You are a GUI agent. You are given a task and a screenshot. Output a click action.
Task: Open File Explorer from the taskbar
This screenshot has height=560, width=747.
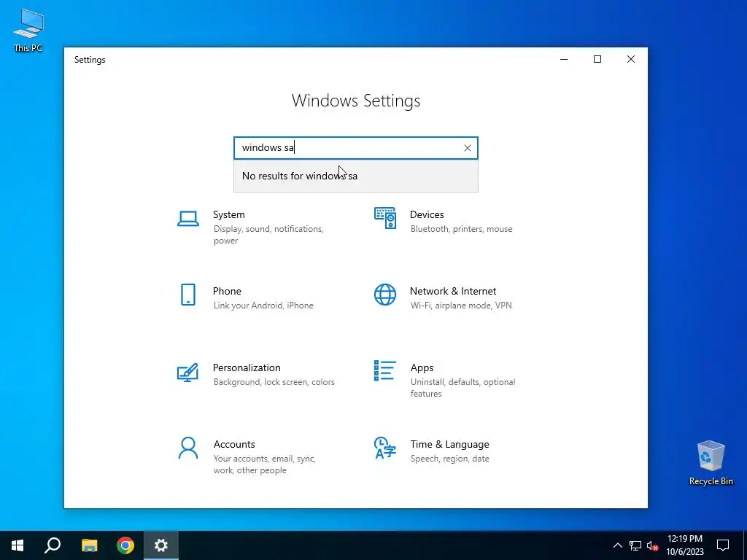(89, 545)
